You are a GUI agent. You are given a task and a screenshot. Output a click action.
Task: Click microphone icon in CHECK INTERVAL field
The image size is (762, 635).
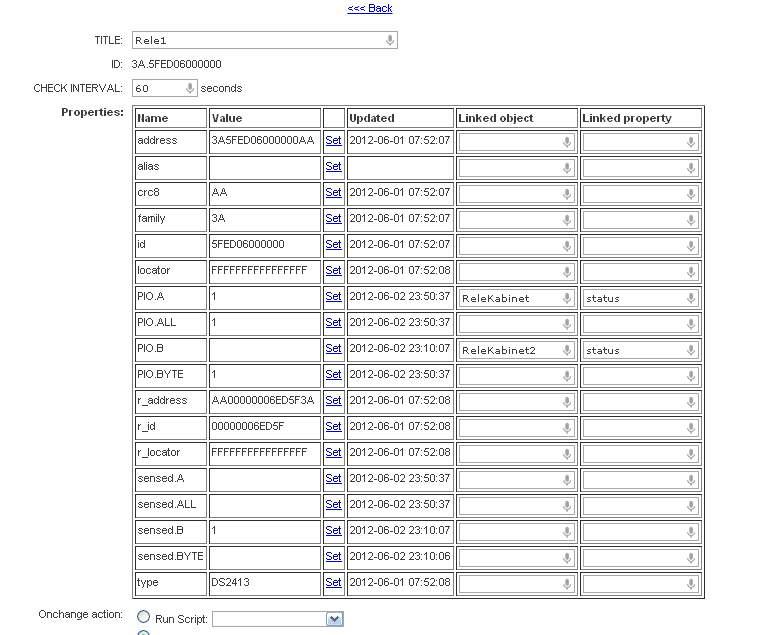pyautogui.click(x=190, y=88)
